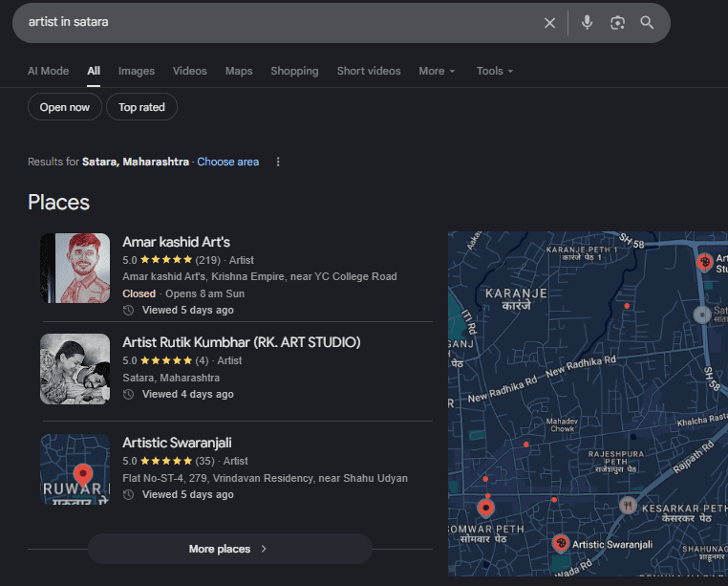The height and width of the screenshot is (586, 728).
Task: Click history icon under Amar kashid Art's
Action: point(129,310)
